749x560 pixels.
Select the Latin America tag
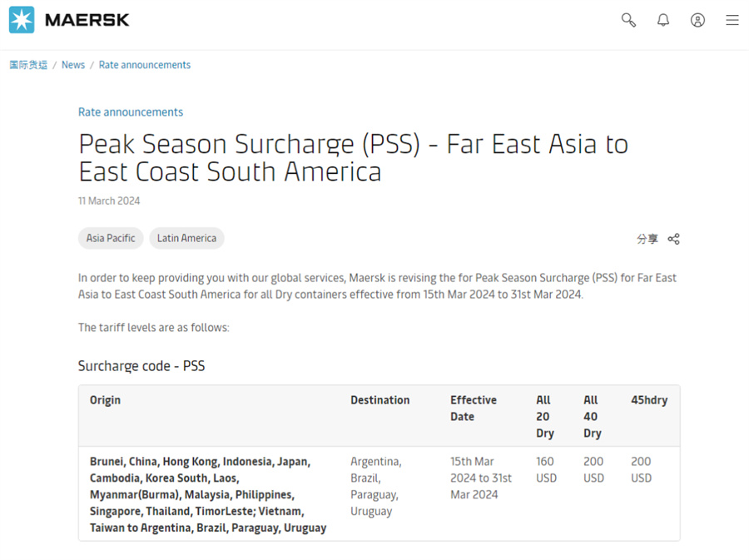[186, 238]
